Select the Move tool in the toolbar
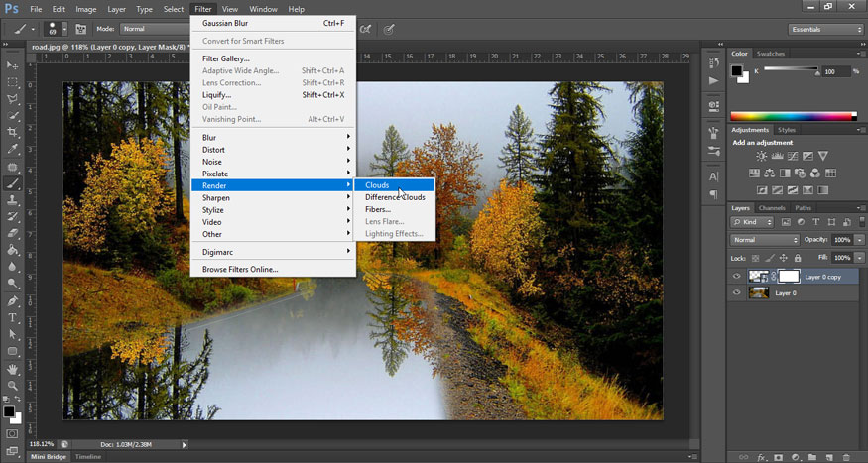Screen dimensions: 868x463 pos(13,63)
